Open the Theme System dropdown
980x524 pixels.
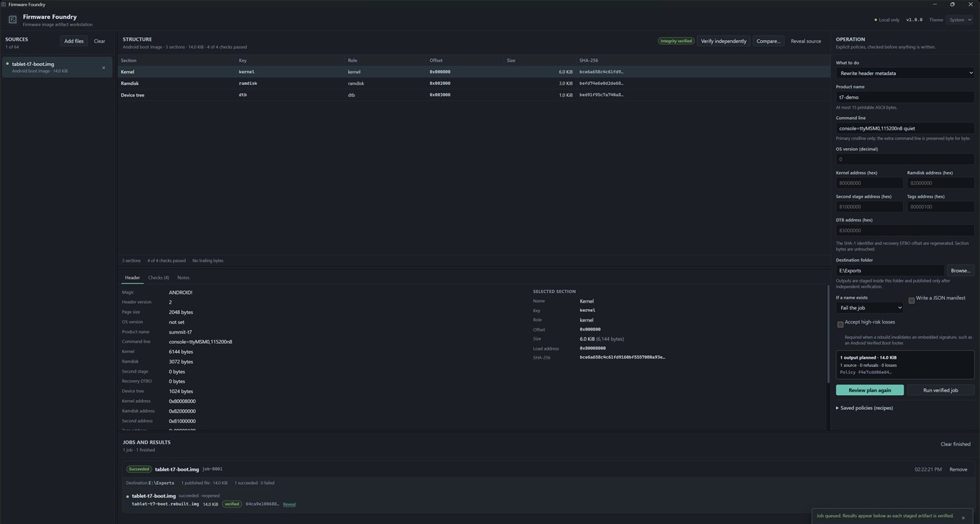click(960, 20)
